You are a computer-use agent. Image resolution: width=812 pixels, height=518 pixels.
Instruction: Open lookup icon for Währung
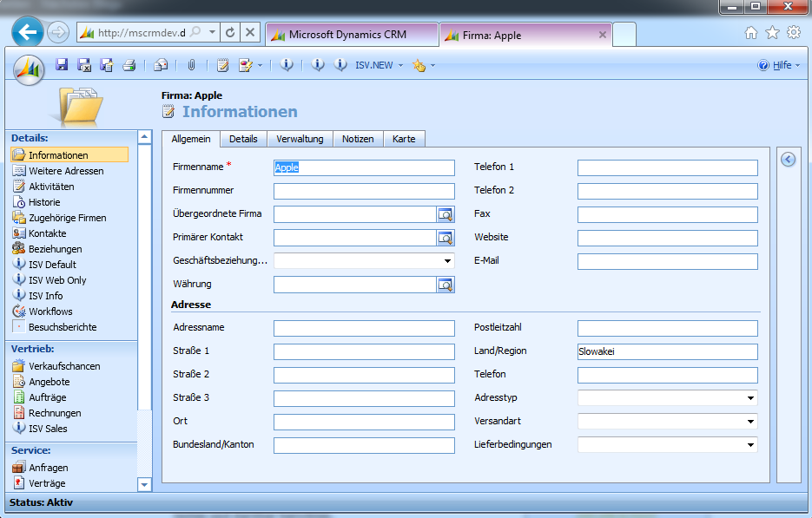(446, 285)
